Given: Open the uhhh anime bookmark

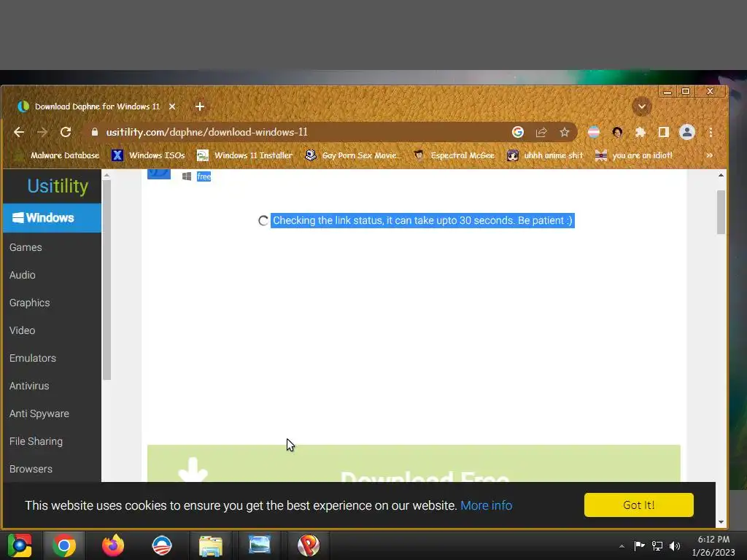Looking at the screenshot, I should 545,155.
